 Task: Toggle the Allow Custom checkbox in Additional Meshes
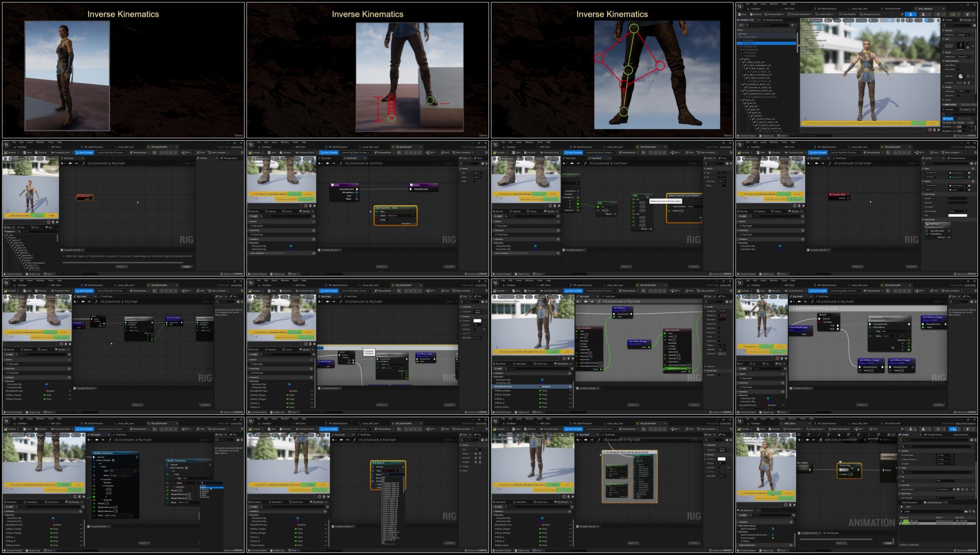[x=957, y=69]
